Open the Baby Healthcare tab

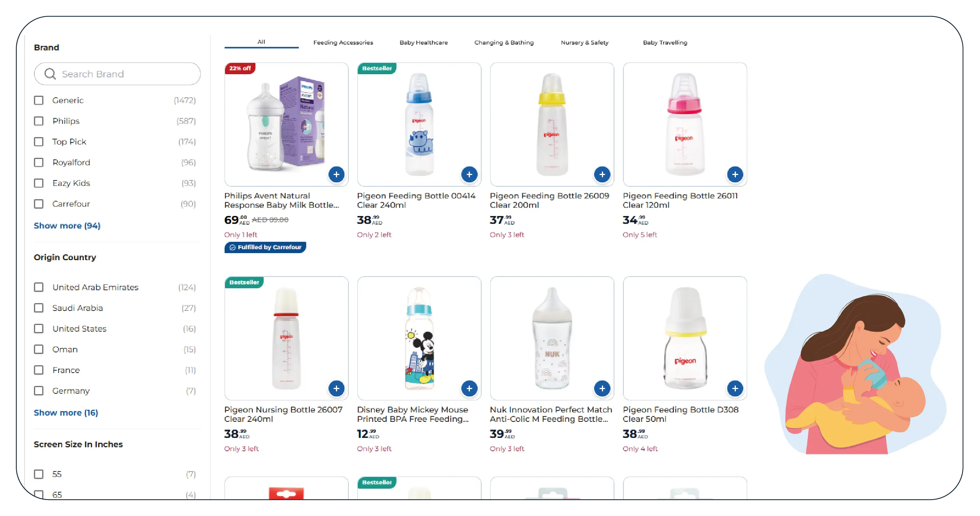tap(423, 43)
